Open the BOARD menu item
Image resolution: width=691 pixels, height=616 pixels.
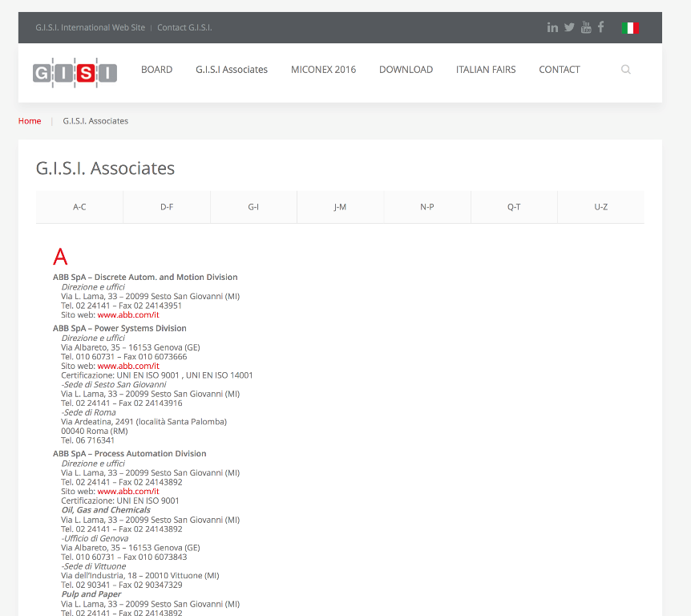157,70
